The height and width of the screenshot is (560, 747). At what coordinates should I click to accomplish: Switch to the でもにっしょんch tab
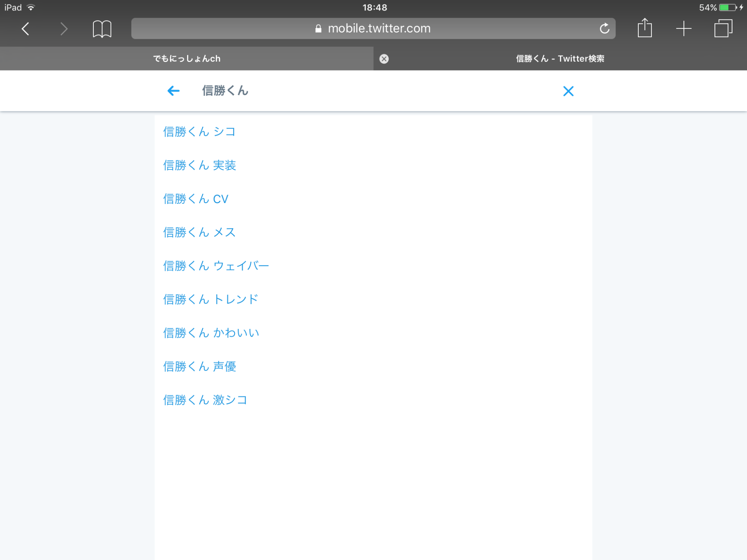click(187, 59)
